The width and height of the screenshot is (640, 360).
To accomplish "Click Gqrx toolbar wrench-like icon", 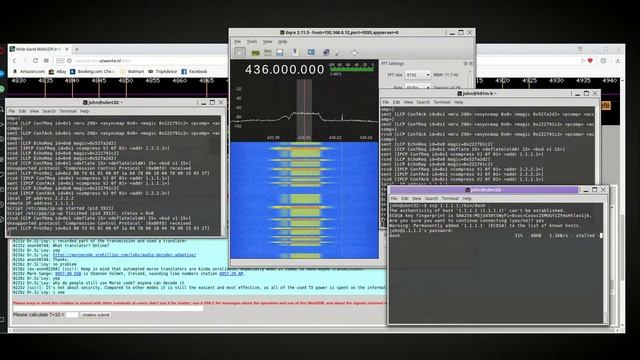I will [338, 53].
